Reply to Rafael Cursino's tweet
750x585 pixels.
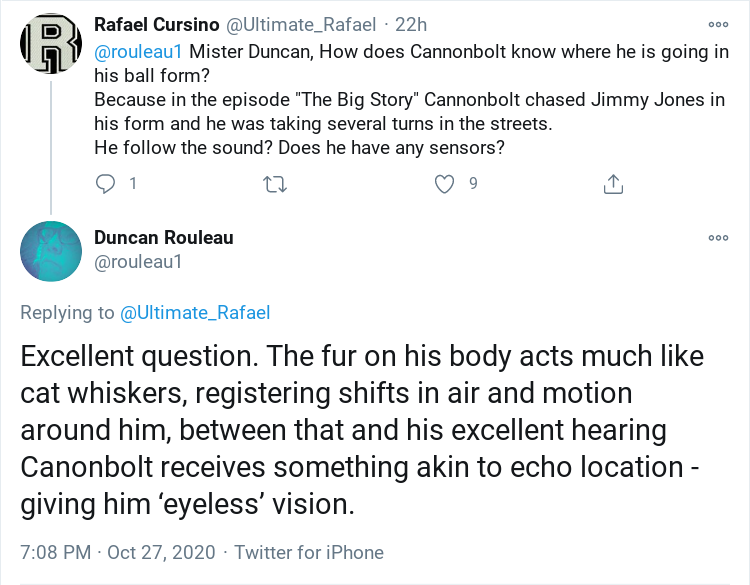[x=105, y=184]
